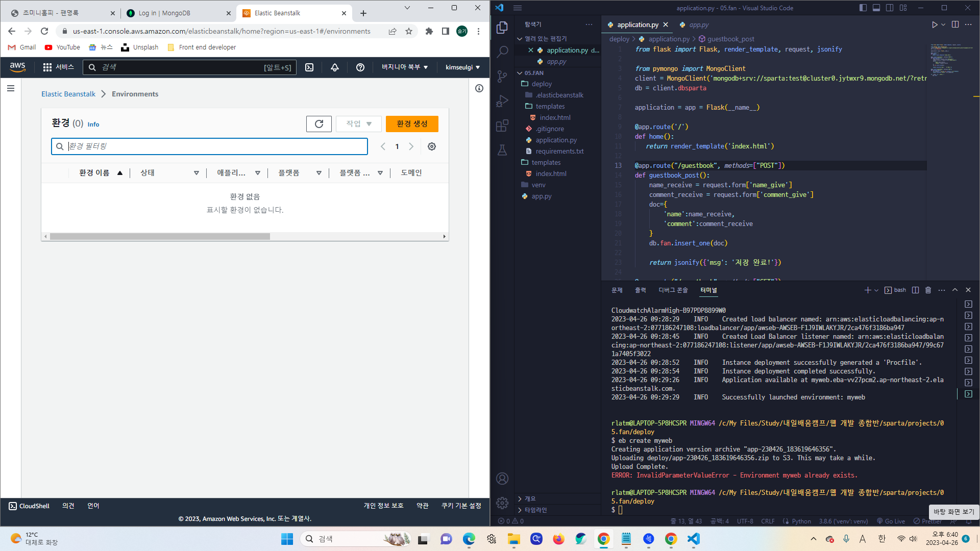Open Run and Debug view icon
Image resolution: width=980 pixels, height=551 pixels.
(x=502, y=101)
